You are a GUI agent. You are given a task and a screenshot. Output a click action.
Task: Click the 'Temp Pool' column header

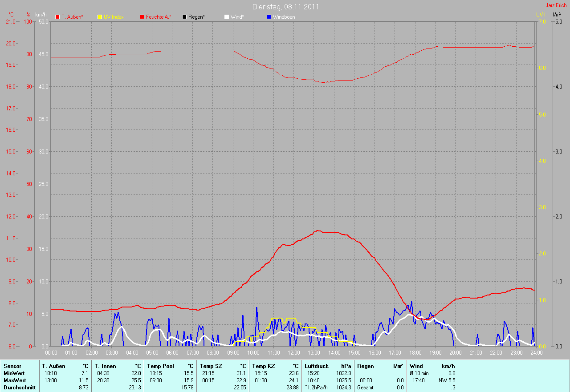coord(160,366)
